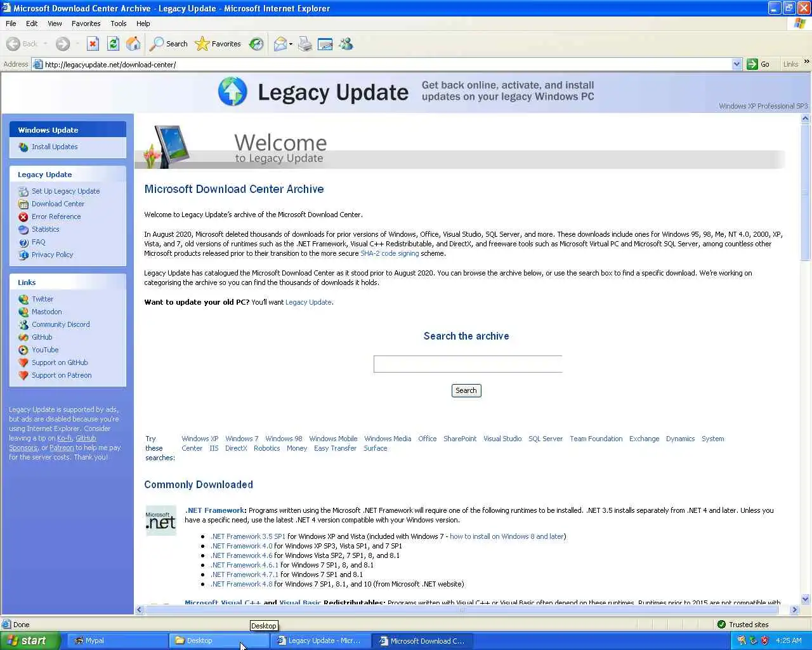
Task: Click the horizontal scrollbar right arrow
Action: pos(794,609)
